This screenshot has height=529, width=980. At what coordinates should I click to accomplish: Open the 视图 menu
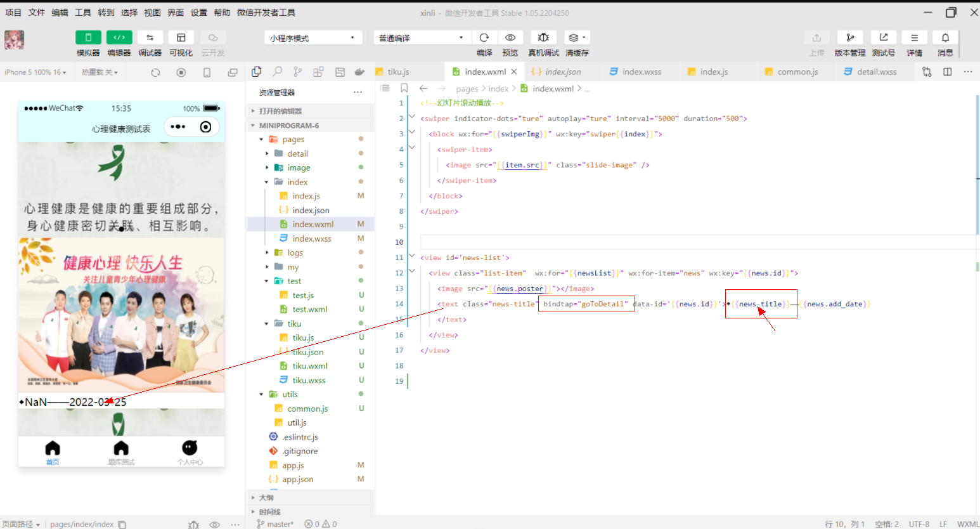point(152,13)
